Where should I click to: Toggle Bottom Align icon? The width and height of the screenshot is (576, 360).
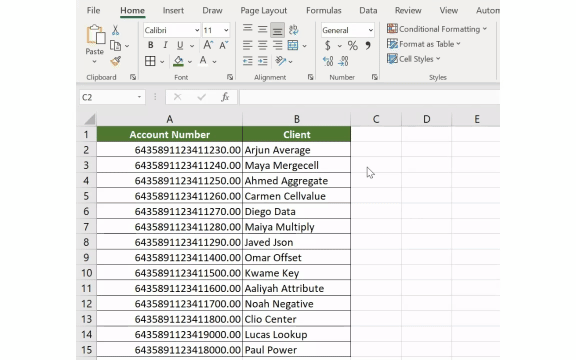[277, 30]
